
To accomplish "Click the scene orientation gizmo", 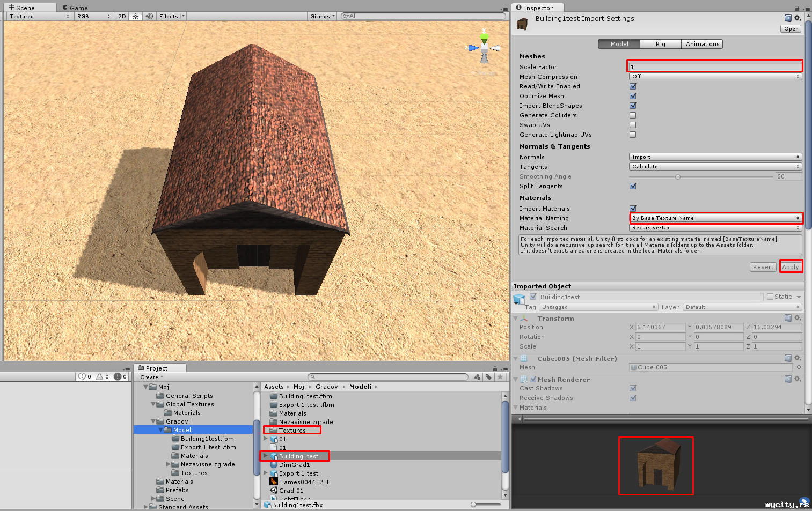I will click(x=484, y=48).
